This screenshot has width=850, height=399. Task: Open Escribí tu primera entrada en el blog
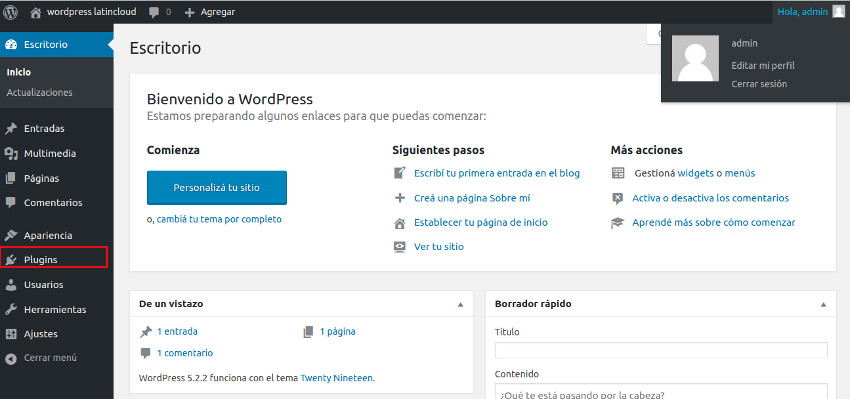coord(497,173)
